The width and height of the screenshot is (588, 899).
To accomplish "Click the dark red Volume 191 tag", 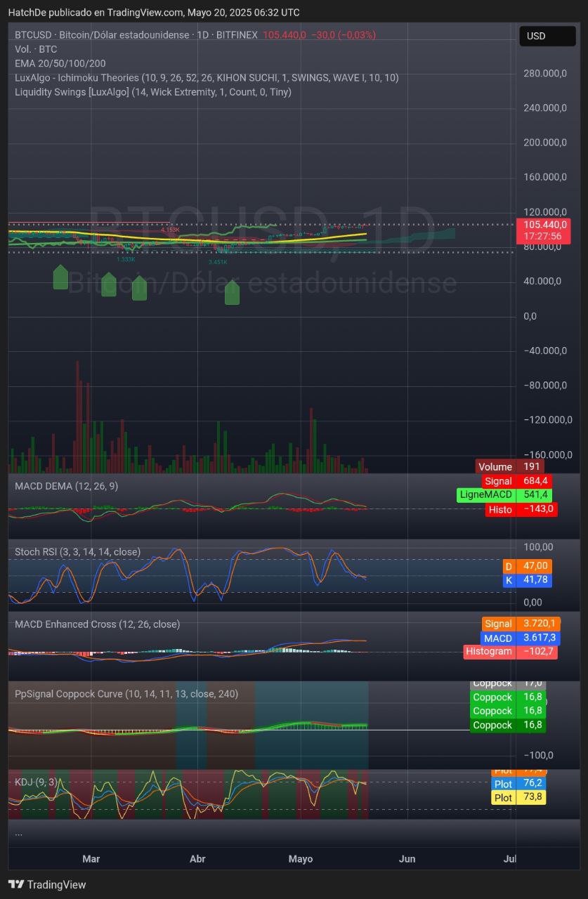I will (509, 466).
